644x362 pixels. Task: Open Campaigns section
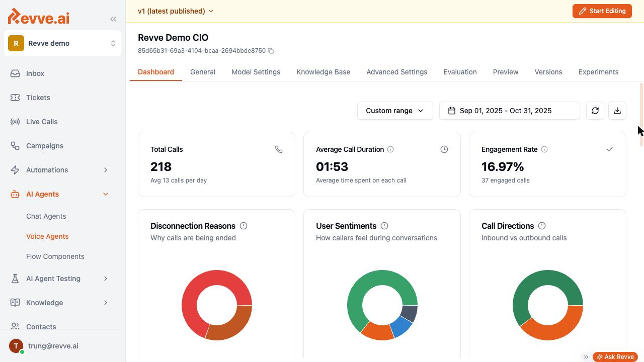45,146
